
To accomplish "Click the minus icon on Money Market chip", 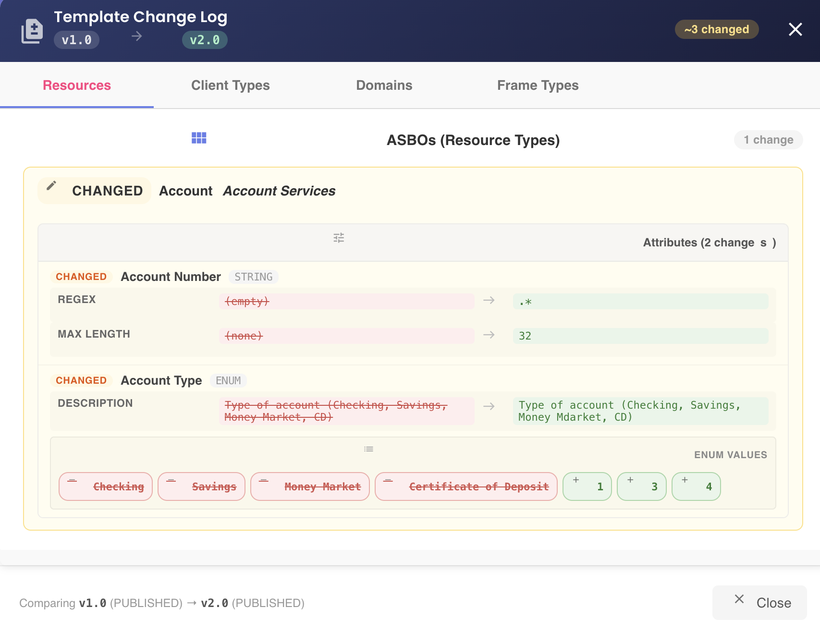I will (264, 480).
